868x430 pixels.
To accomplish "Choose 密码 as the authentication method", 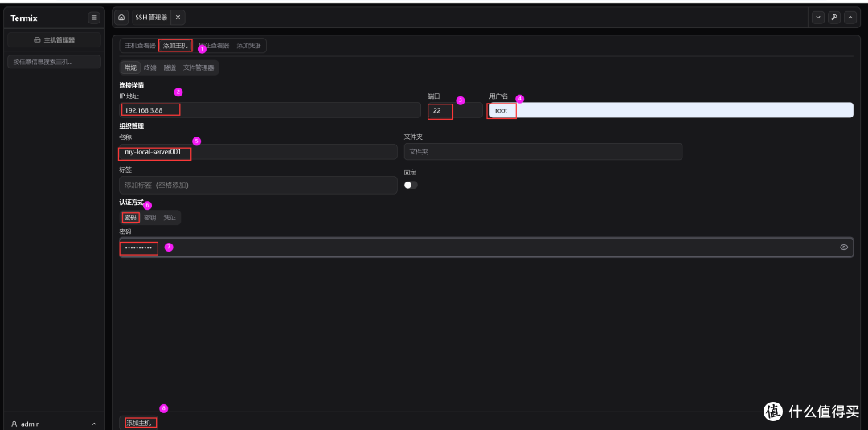I will pos(130,218).
